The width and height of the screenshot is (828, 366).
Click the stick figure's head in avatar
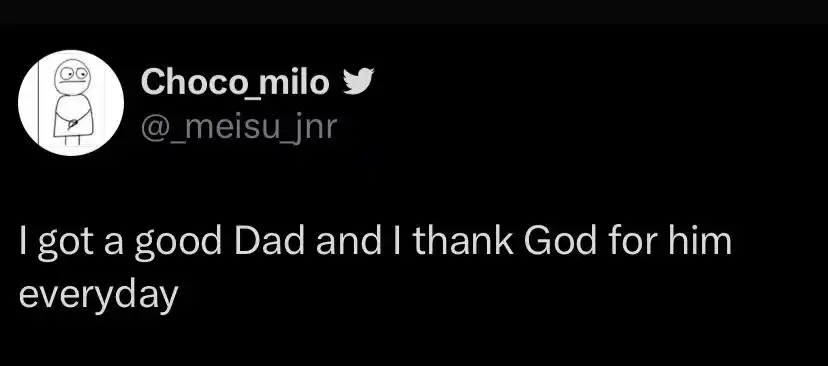pos(72,74)
